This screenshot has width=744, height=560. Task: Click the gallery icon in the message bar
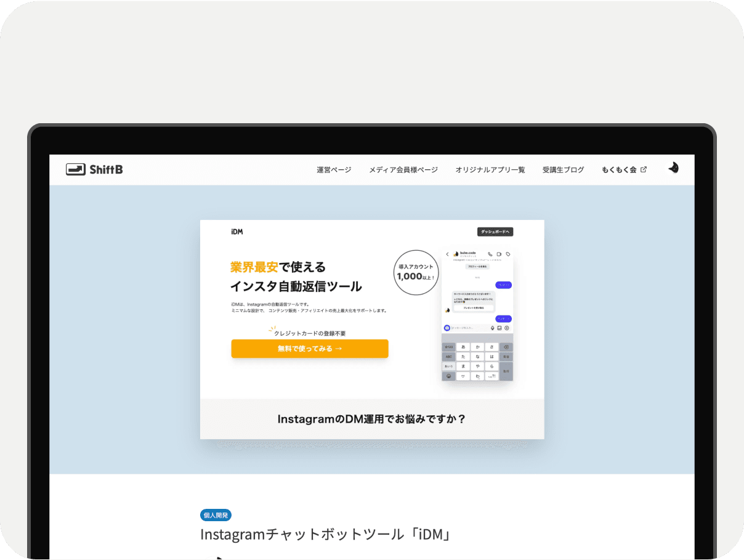click(499, 328)
